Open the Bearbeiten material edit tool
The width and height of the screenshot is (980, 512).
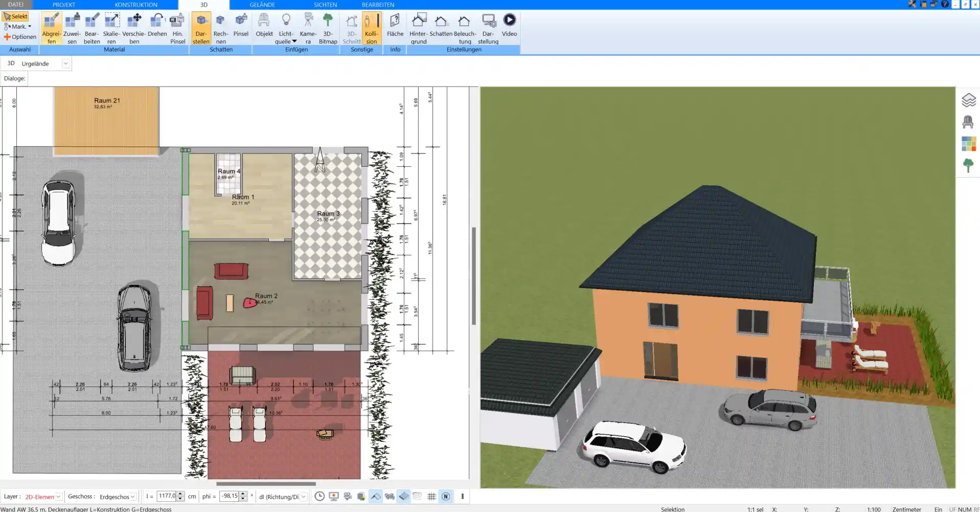[92, 28]
